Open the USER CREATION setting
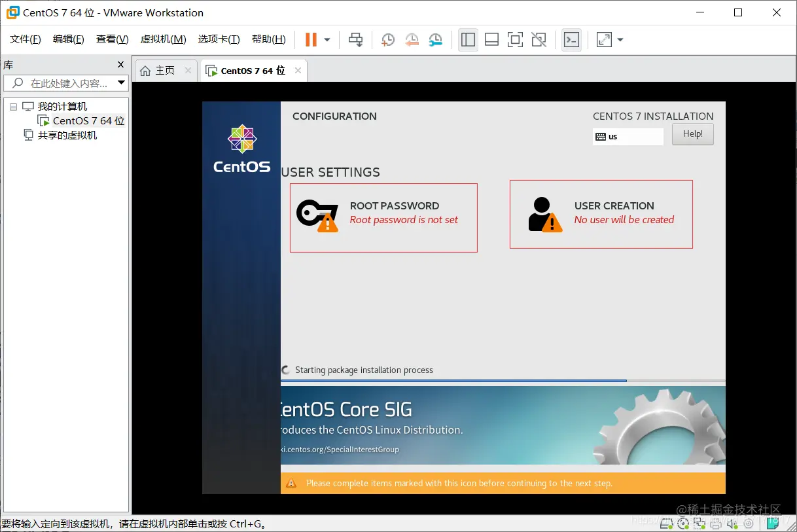797x532 pixels. pos(601,214)
